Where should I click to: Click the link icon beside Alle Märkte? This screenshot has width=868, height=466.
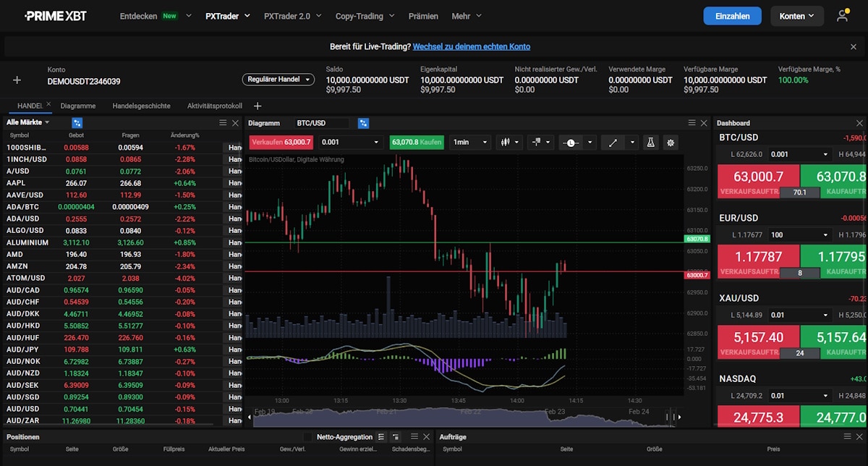[x=77, y=123]
